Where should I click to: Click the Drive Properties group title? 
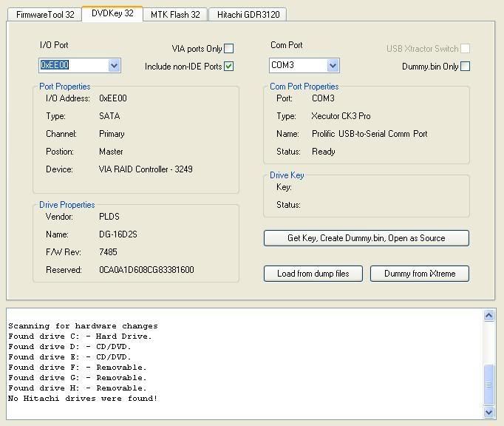point(67,205)
